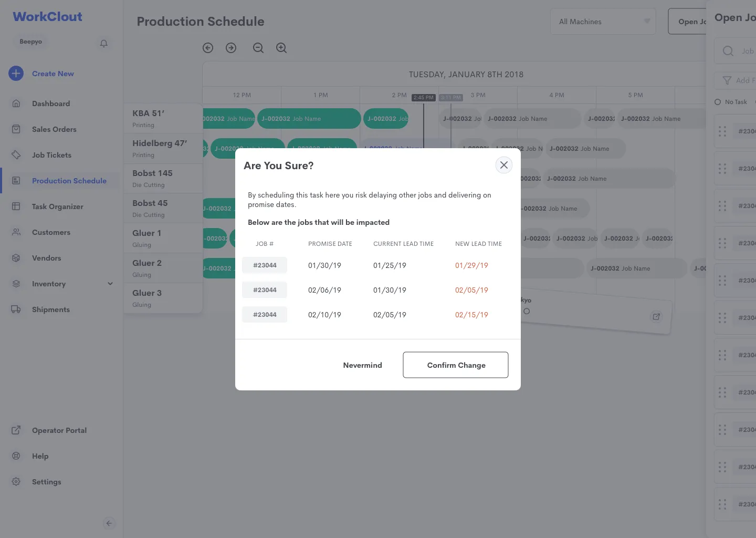Viewport: 756px width, 538px height.
Task: Click Confirm Change in the dialog
Action: (455, 365)
